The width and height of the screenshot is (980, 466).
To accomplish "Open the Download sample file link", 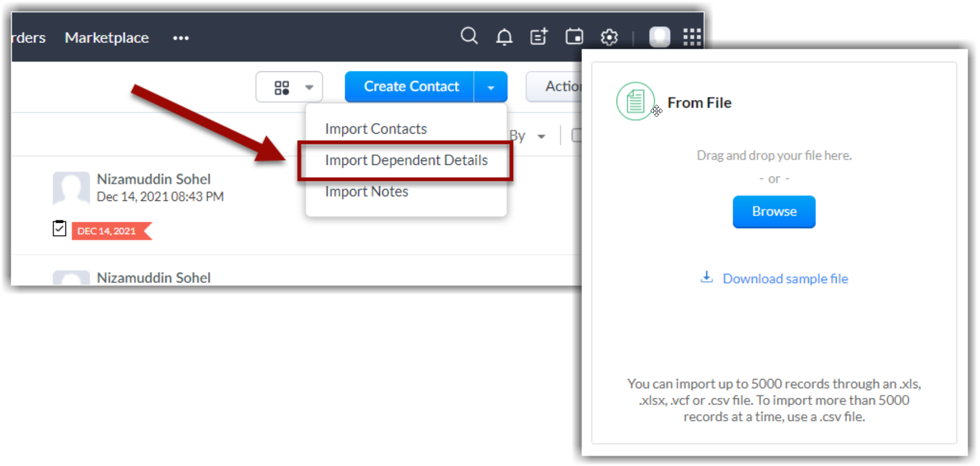I will click(785, 279).
